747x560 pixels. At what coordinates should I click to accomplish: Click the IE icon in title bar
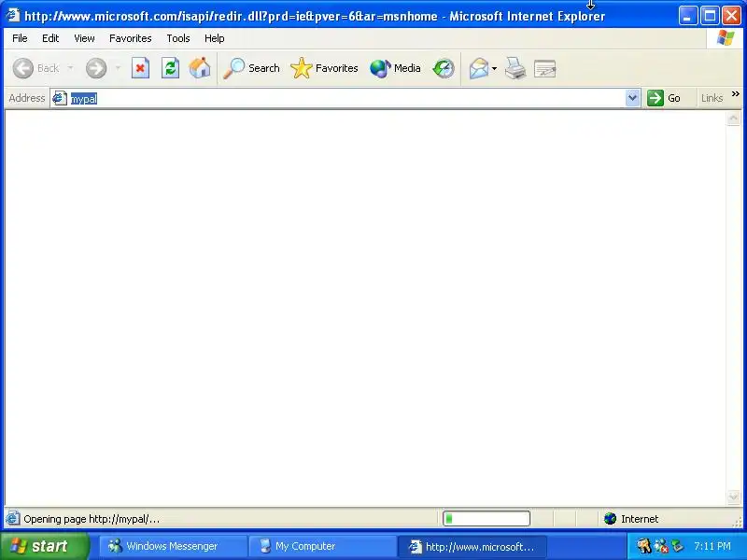(13, 16)
